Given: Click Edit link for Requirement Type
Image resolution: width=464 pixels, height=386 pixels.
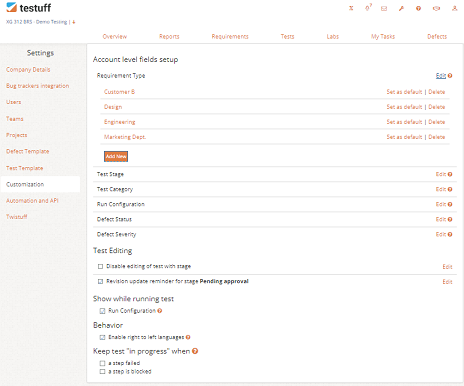Looking at the screenshot, I should pyautogui.click(x=441, y=76).
